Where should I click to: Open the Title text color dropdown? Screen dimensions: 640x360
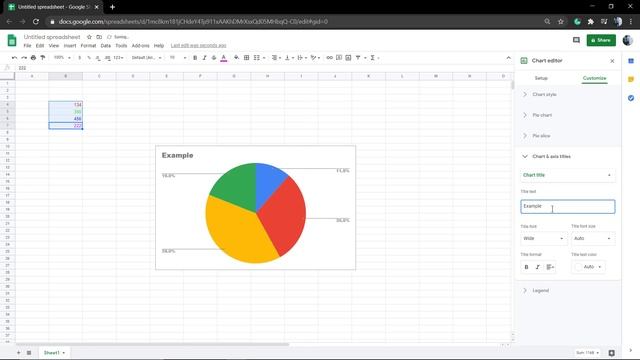(x=588, y=267)
